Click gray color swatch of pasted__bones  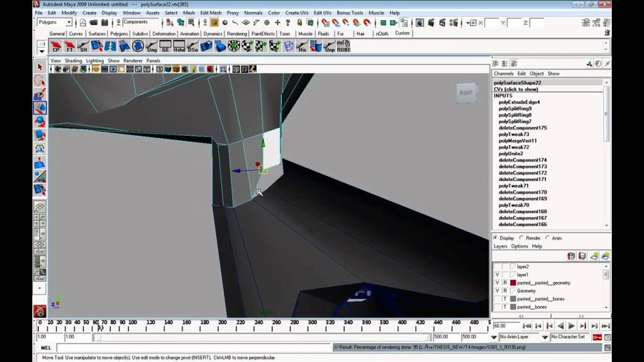[513, 307]
